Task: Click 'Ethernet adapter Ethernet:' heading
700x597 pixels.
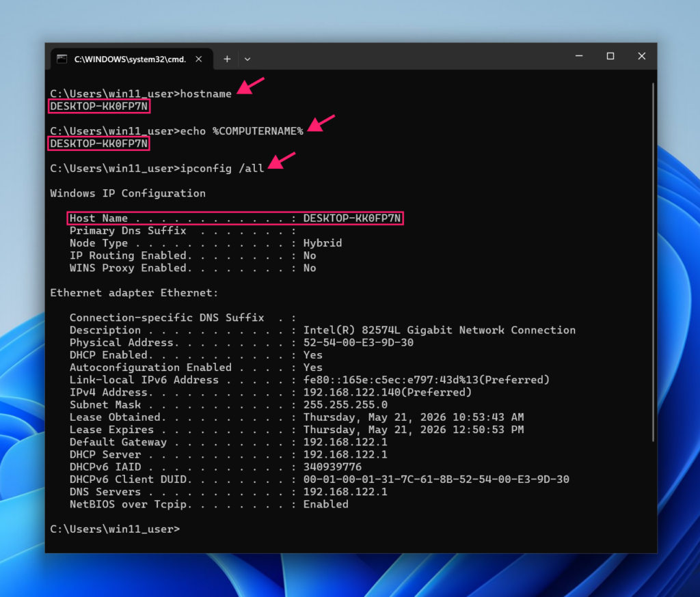Action: point(134,293)
